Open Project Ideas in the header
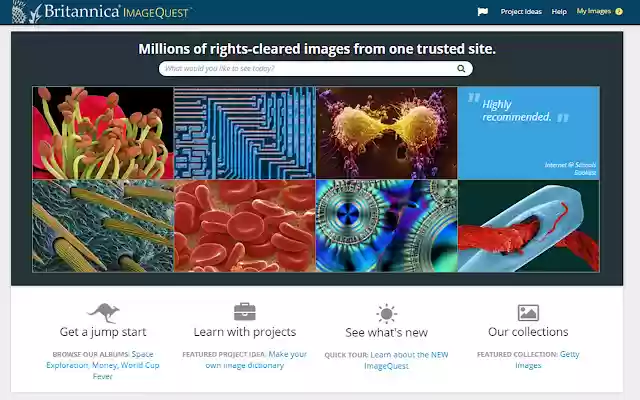This screenshot has height=400, width=640. tap(521, 12)
